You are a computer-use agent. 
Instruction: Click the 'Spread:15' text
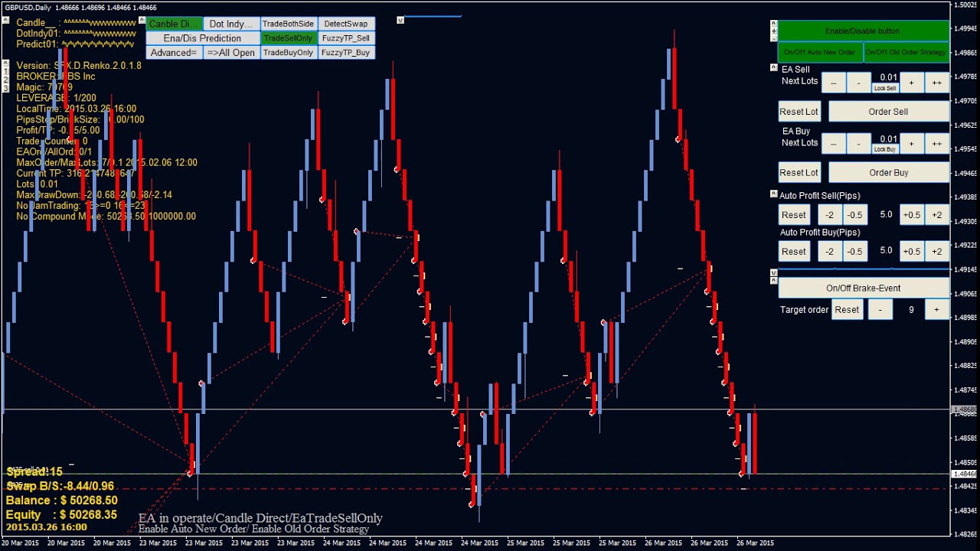click(x=34, y=472)
